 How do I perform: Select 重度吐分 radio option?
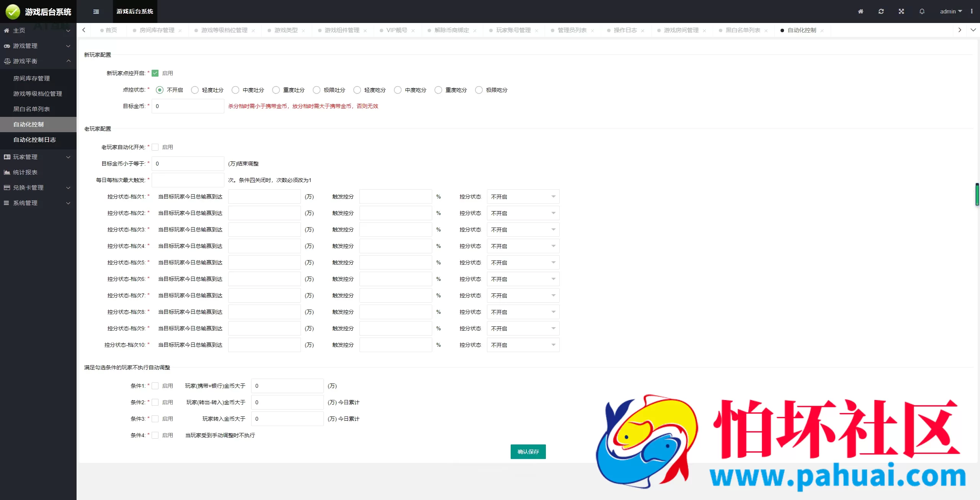[x=276, y=90]
